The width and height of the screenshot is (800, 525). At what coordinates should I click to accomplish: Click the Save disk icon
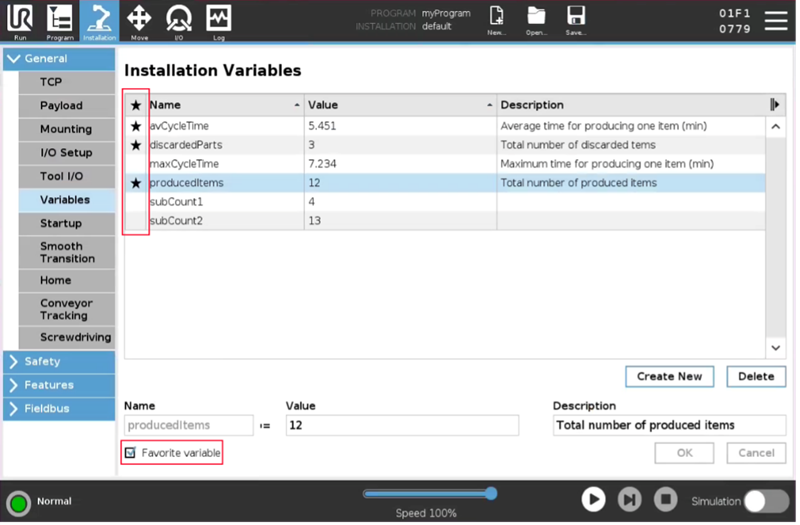click(576, 18)
